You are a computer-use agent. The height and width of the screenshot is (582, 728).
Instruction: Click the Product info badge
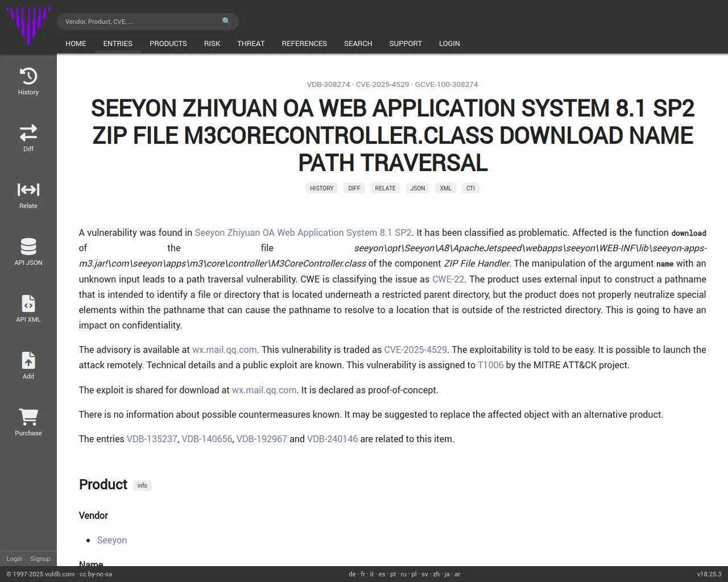pos(142,485)
